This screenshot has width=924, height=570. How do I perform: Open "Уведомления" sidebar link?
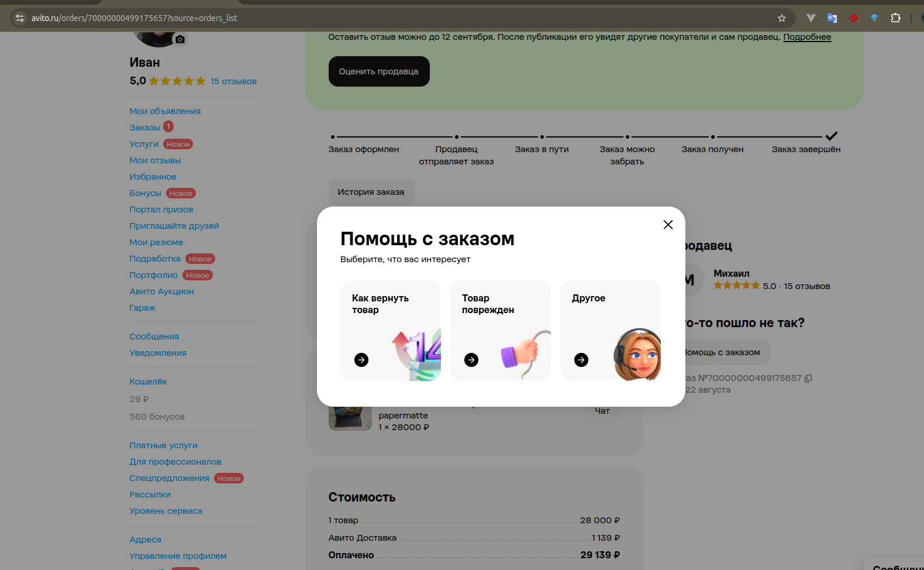(x=158, y=353)
